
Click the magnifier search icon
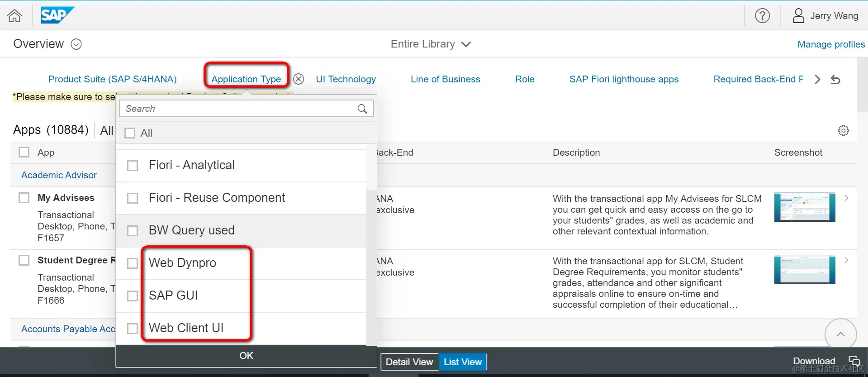[362, 109]
